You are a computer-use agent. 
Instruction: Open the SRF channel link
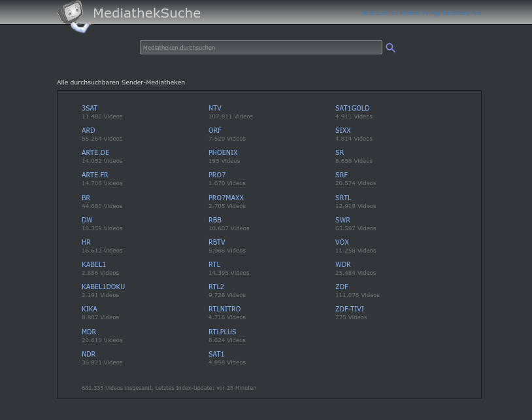pos(341,175)
